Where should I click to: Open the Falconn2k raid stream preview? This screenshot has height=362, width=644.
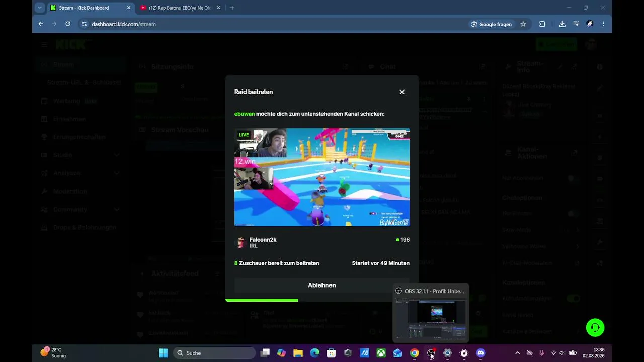click(322, 177)
